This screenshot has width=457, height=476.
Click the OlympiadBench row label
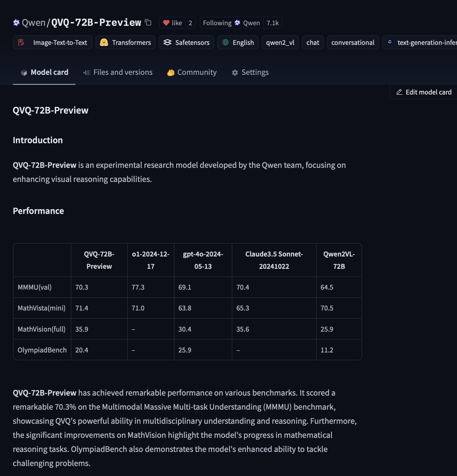(42, 350)
